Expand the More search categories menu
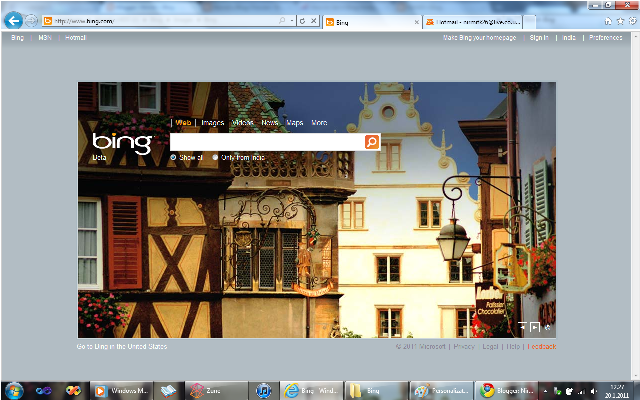 tap(319, 123)
